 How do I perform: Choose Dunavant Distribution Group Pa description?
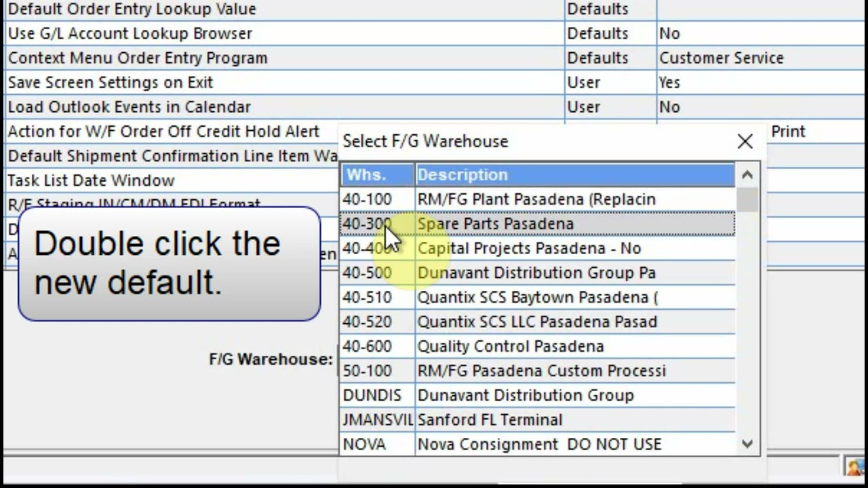pos(536,272)
